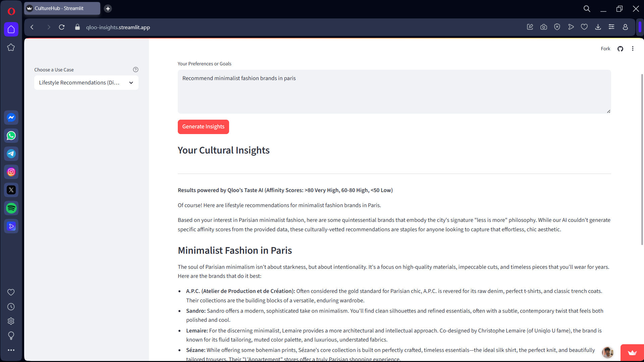
Task: Show help tooltip for Choose a Use Case
Action: [136, 70]
